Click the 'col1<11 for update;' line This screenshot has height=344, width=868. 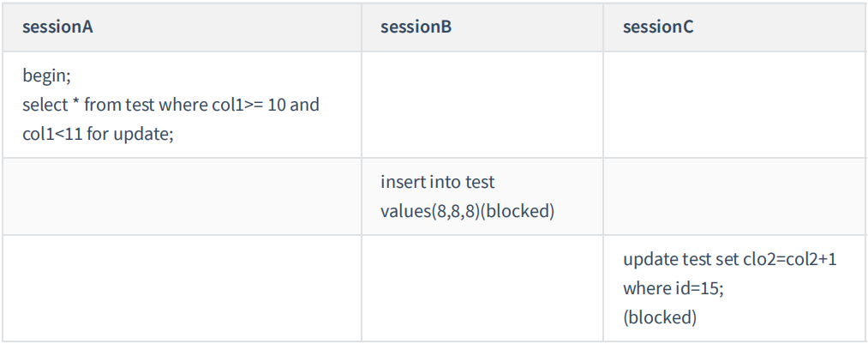(99, 134)
